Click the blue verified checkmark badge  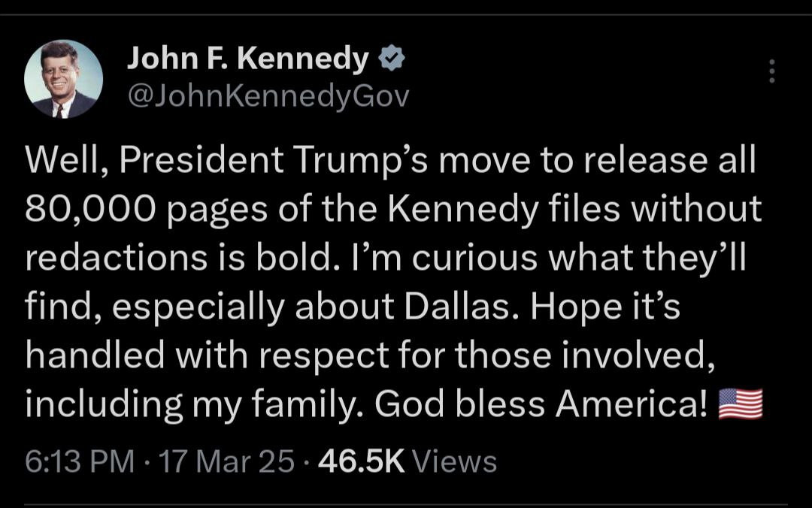tap(392, 59)
